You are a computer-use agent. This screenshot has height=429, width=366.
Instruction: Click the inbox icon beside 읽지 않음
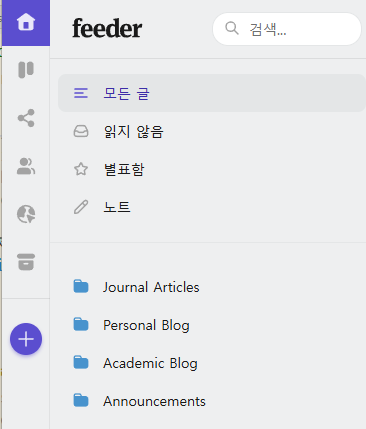click(x=81, y=131)
